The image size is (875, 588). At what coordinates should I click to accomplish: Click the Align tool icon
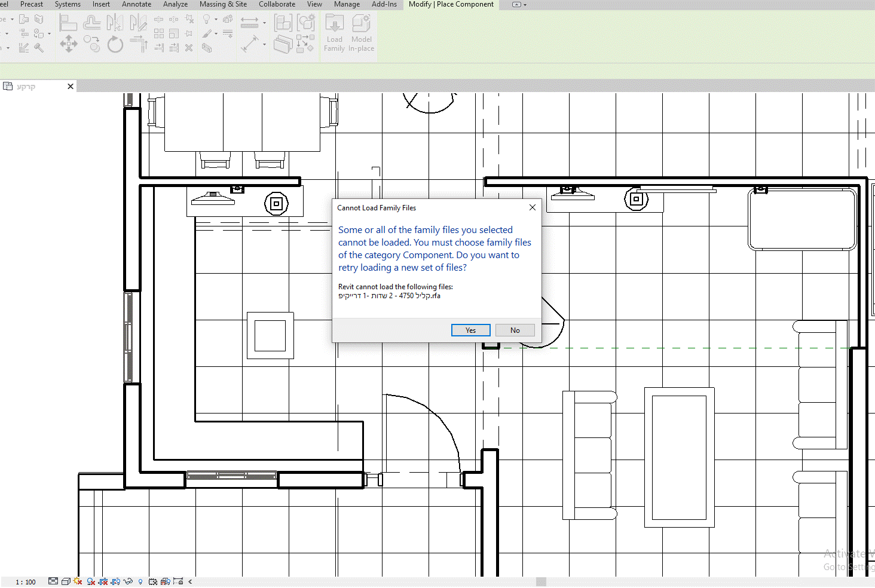click(x=69, y=23)
